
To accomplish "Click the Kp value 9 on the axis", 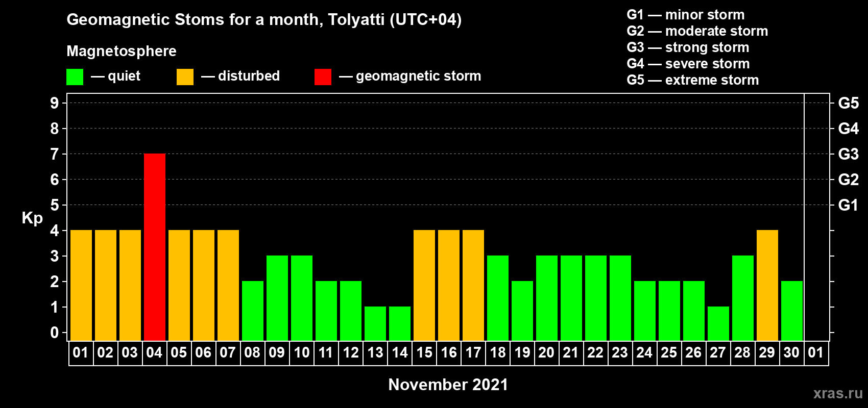I will pyautogui.click(x=55, y=103).
